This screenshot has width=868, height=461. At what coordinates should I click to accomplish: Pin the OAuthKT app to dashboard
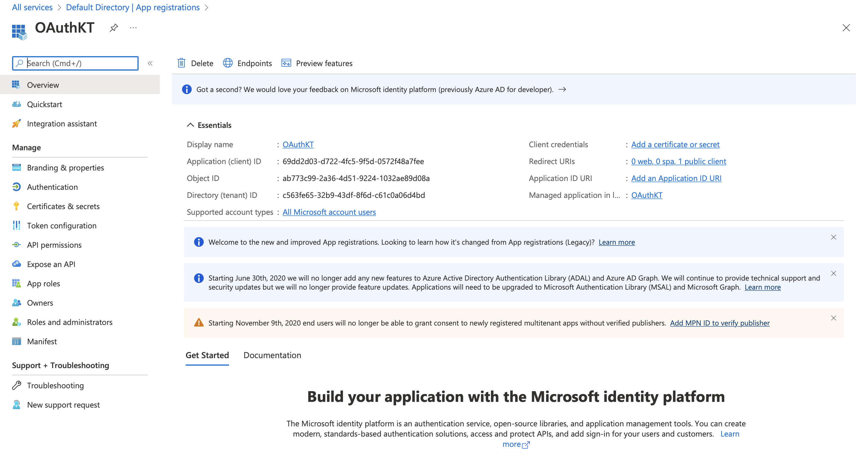(114, 28)
